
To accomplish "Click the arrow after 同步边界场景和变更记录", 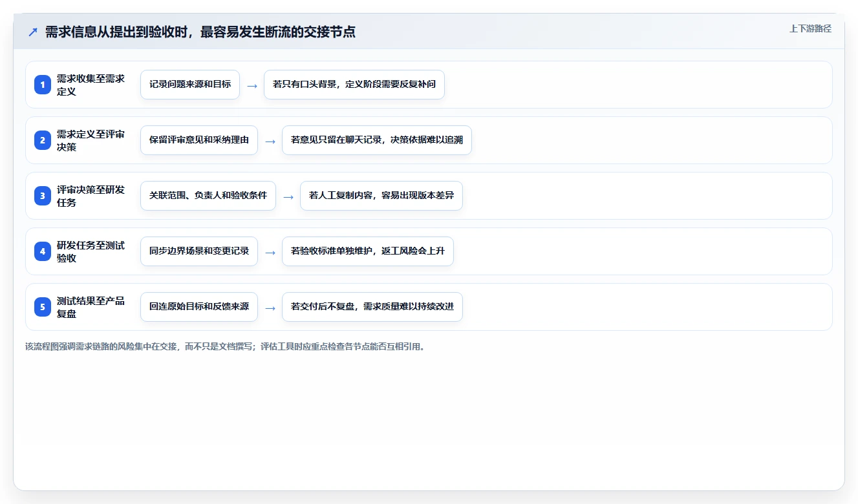I will point(270,252).
